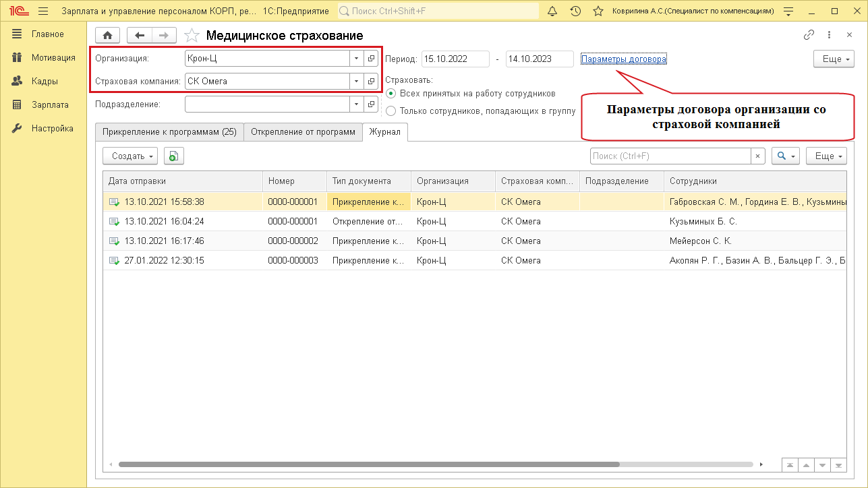Screen dimensions: 868x488
Task: Select 'Только сотрудников, попадающих в группу' option
Action: (390, 111)
